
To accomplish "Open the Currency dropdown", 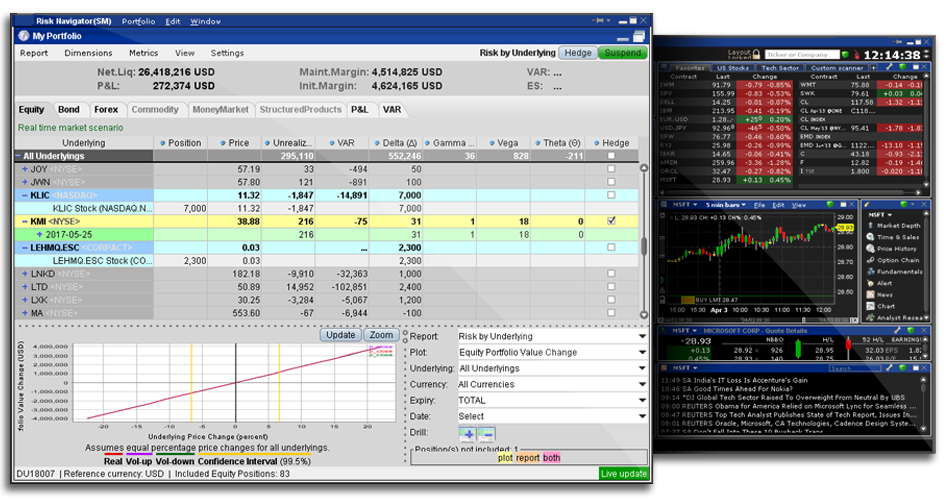I will tap(552, 384).
